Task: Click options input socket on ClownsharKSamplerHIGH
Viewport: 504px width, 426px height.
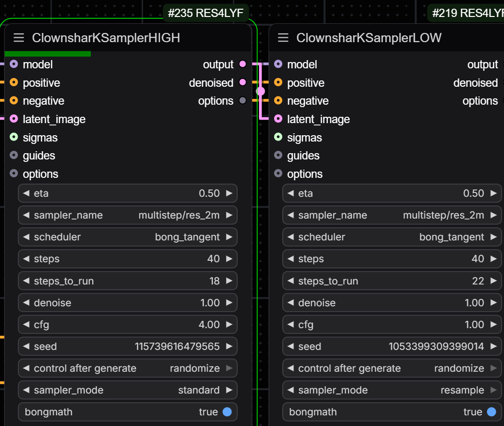Action: coord(14,174)
